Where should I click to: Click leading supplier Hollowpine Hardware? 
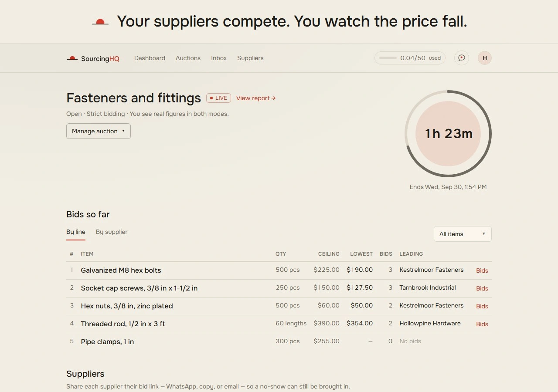click(430, 324)
